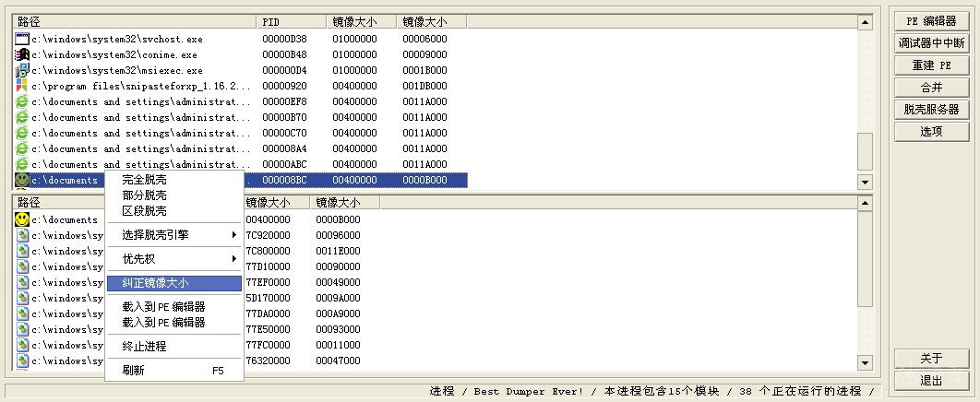Click PID value 00000920
Viewport: 980px width, 402px height.
coord(285,86)
